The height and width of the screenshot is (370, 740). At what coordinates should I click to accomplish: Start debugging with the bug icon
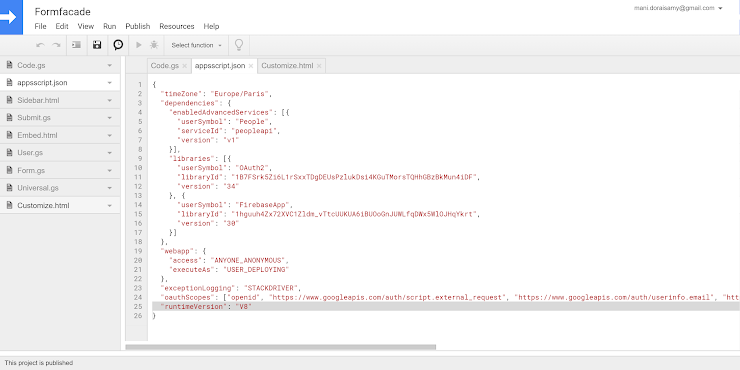154,45
